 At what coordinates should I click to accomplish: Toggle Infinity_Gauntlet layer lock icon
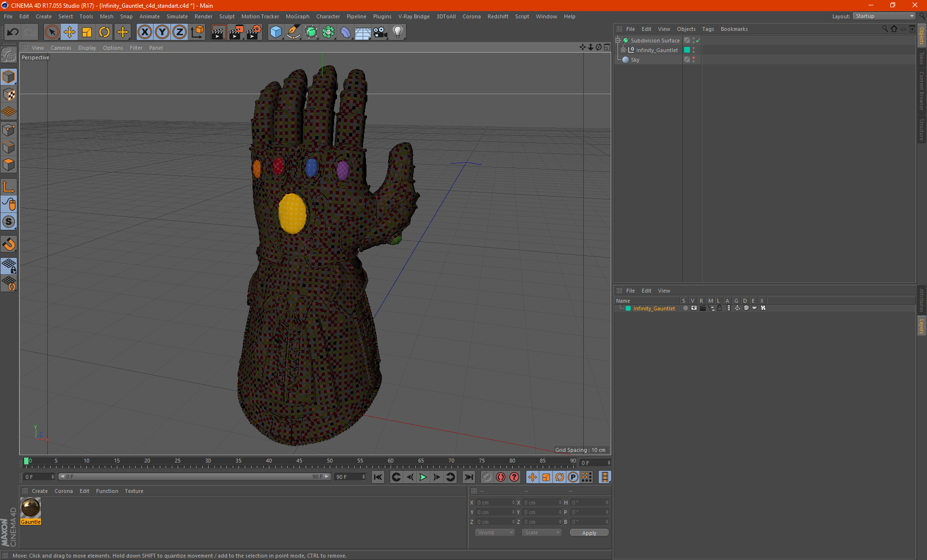click(719, 308)
